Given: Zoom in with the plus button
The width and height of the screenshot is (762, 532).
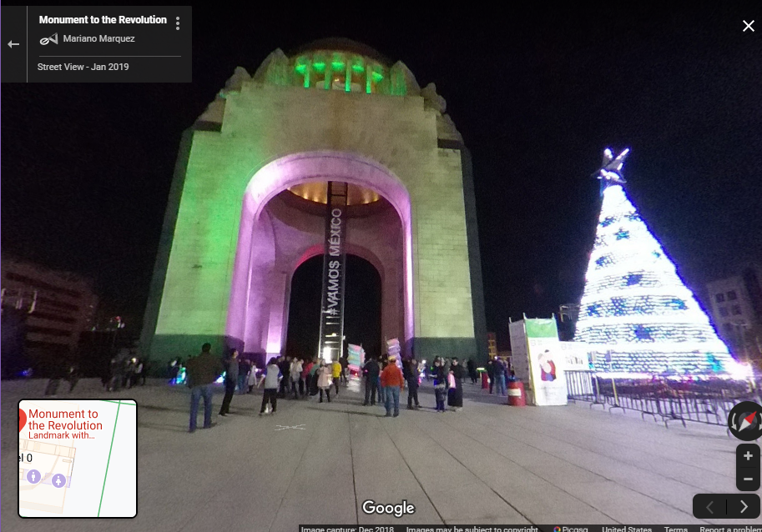Looking at the screenshot, I should (x=748, y=456).
